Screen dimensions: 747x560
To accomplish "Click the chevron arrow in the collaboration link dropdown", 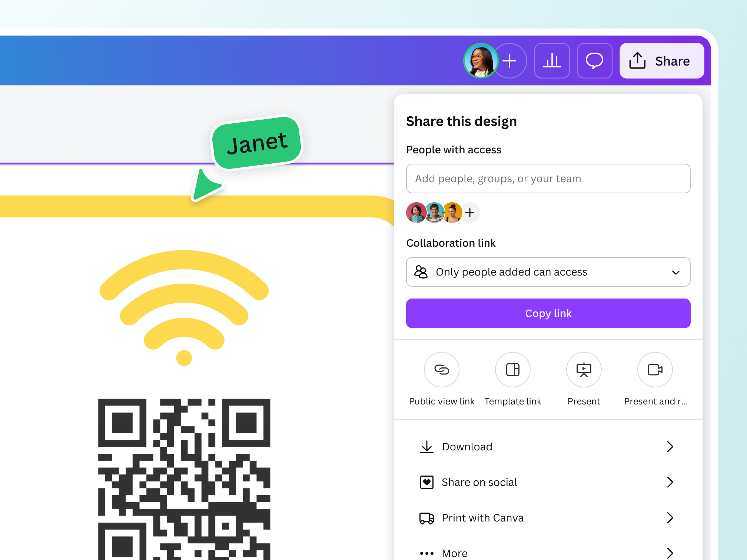I will [x=675, y=272].
